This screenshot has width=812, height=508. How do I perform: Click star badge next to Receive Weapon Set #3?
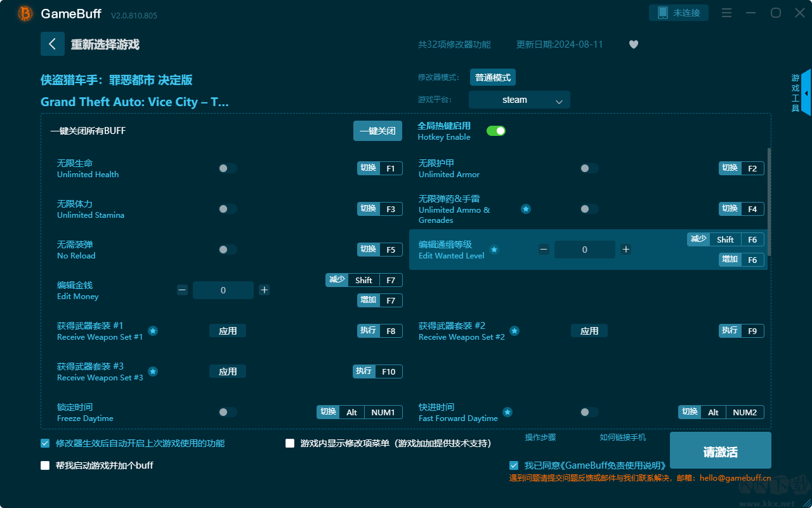pos(153,371)
